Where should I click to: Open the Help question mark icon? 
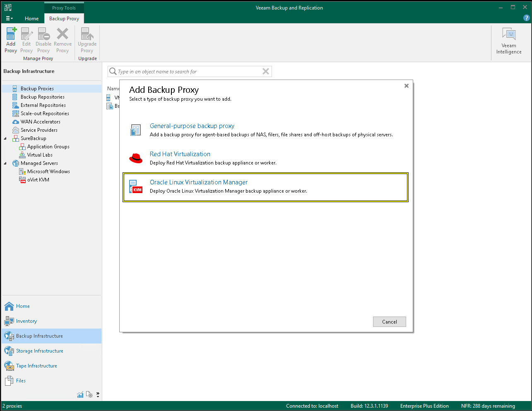(x=526, y=18)
